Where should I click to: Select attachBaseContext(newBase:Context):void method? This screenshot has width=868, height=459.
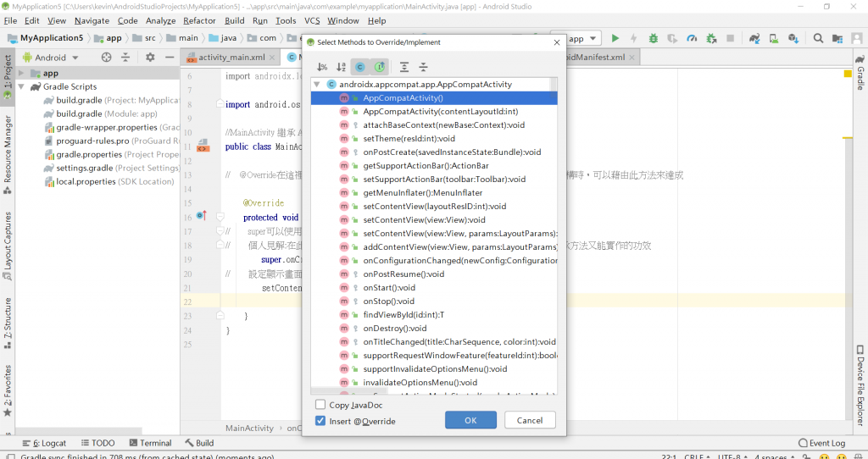click(x=434, y=125)
